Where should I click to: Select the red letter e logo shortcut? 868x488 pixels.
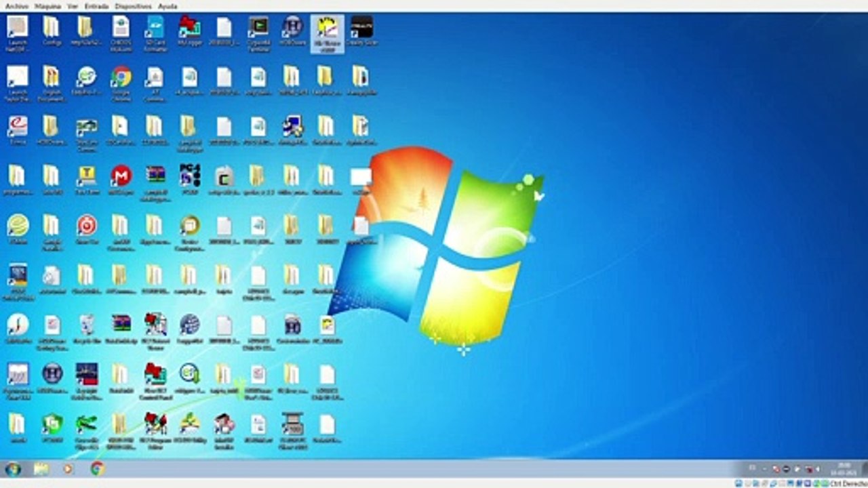coord(18,131)
